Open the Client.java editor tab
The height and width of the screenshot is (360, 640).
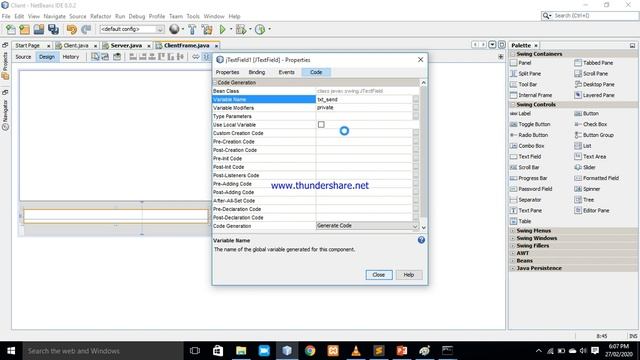tap(76, 45)
